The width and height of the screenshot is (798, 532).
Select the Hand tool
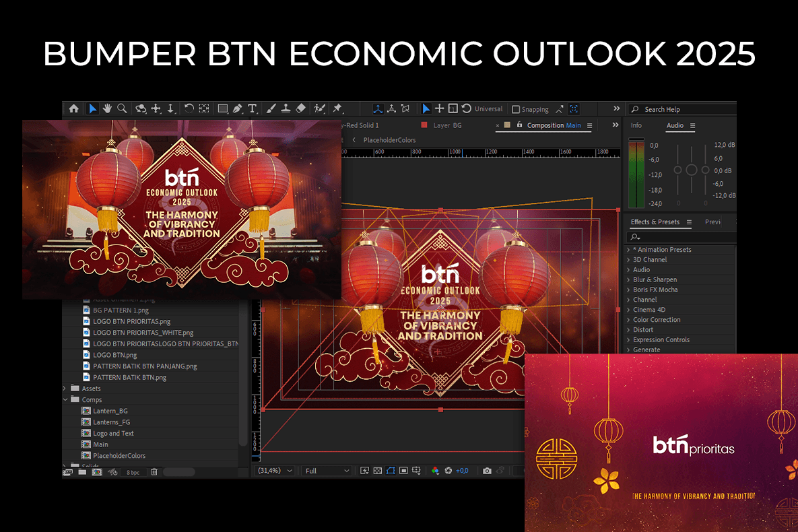[107, 108]
